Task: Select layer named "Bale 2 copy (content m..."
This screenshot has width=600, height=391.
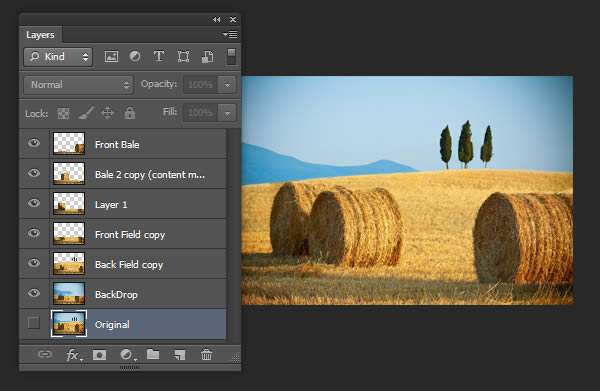Action: click(x=150, y=175)
